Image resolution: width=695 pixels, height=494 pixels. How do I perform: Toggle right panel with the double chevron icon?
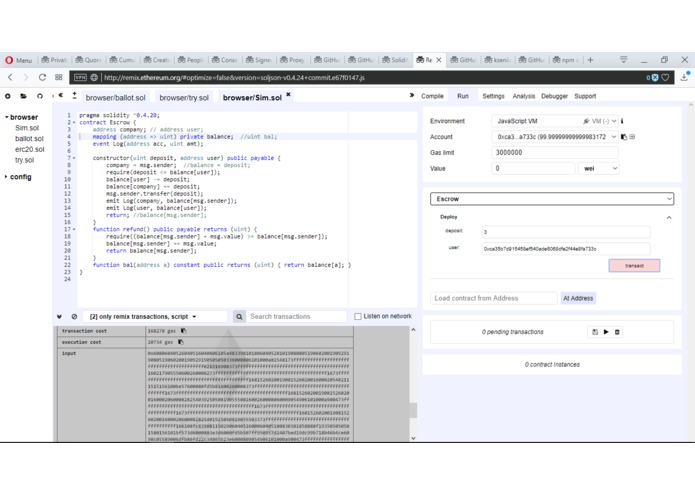click(412, 95)
